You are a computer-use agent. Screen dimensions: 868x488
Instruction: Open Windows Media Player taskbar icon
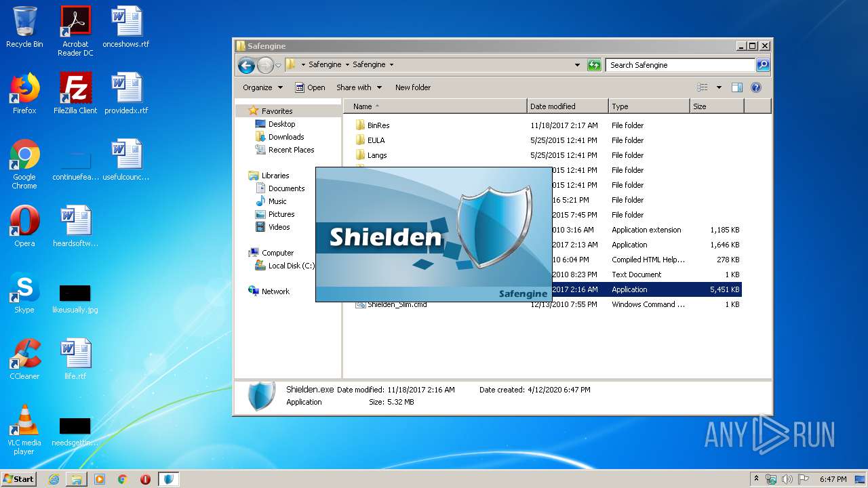100,479
